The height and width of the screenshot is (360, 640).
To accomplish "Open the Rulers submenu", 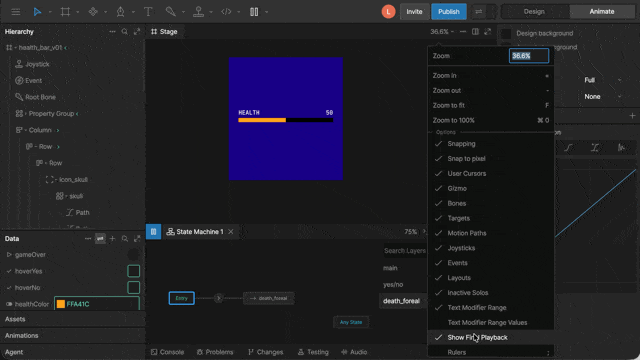I will point(491,352).
